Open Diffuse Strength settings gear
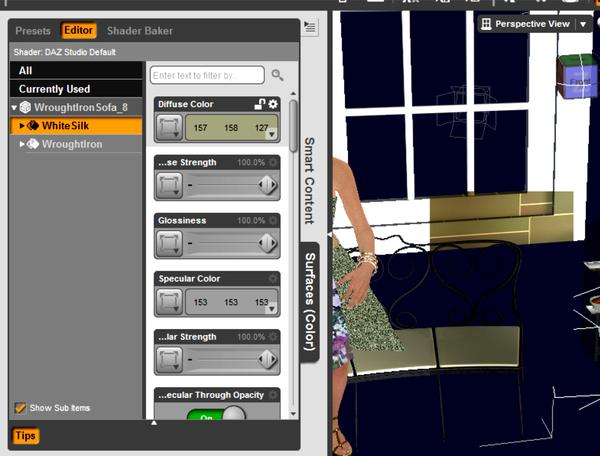Screen dimensions: 600x456 [x=273, y=162]
